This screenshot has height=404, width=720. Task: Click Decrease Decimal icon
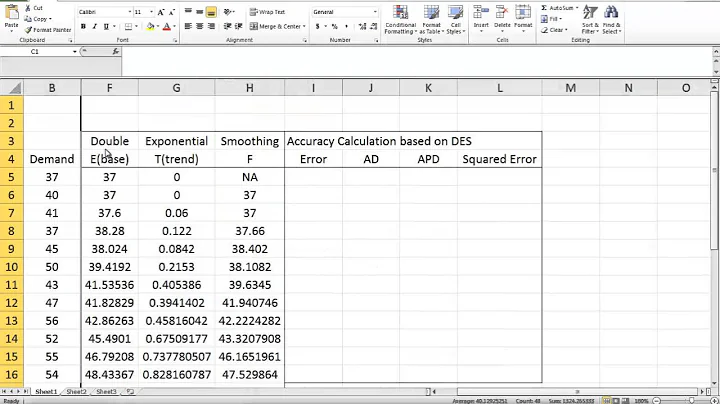[x=374, y=27]
